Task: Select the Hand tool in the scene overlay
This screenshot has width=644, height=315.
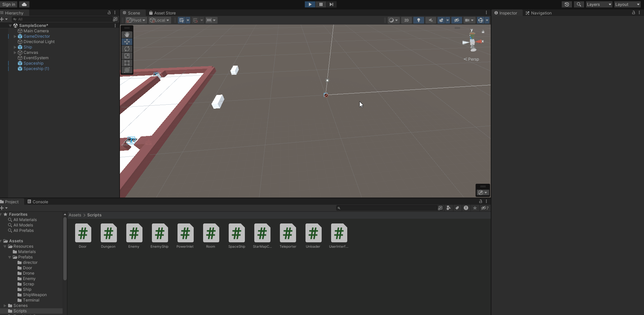Action: (127, 34)
